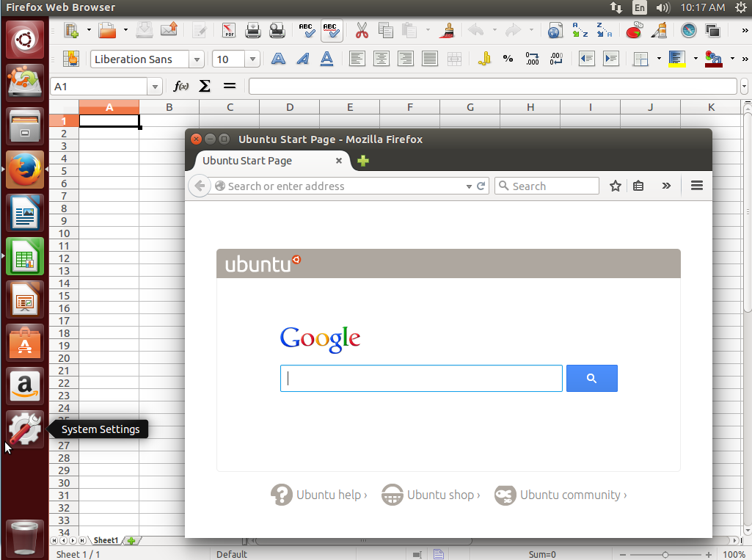752x560 pixels.
Task: Open the New document type dropdown arrow
Action: 89,30
